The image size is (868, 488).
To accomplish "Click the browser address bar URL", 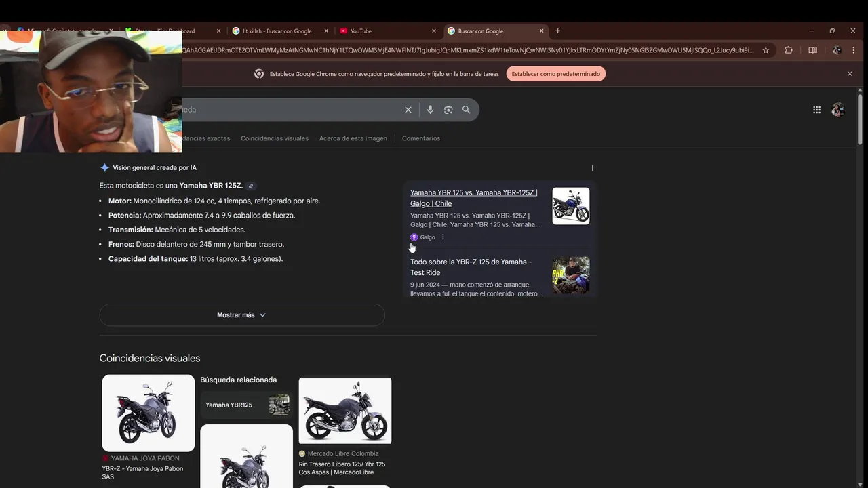I will (x=468, y=50).
